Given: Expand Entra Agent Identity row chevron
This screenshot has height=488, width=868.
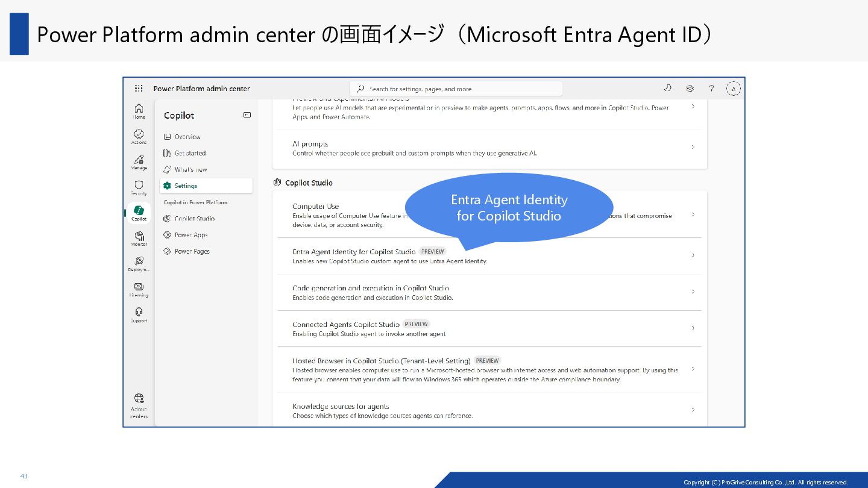Looking at the screenshot, I should pos(693,255).
